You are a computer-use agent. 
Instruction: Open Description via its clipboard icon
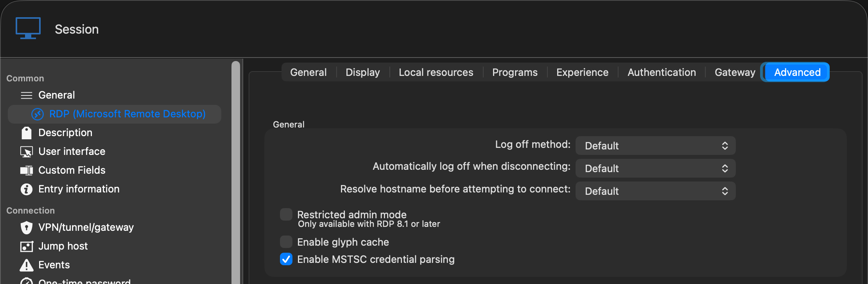pyautogui.click(x=27, y=133)
